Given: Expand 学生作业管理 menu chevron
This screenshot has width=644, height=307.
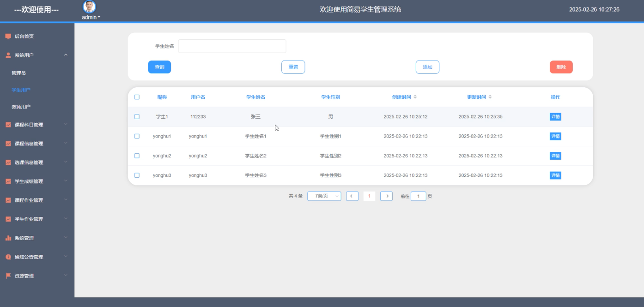Looking at the screenshot, I should tap(66, 219).
